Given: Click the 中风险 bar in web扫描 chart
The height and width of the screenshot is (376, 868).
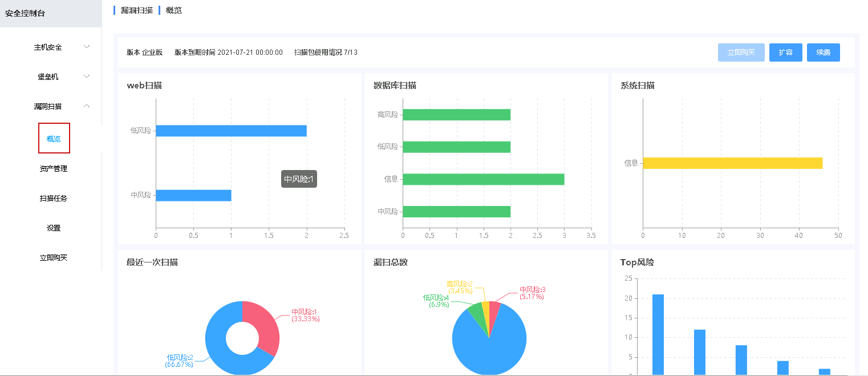Looking at the screenshot, I should 193,196.
